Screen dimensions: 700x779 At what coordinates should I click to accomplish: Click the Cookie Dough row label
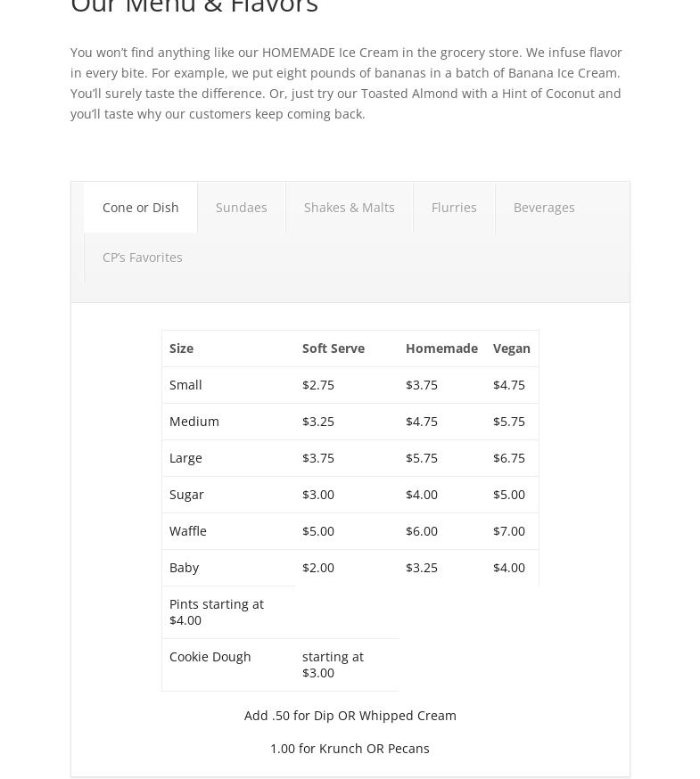210,657
